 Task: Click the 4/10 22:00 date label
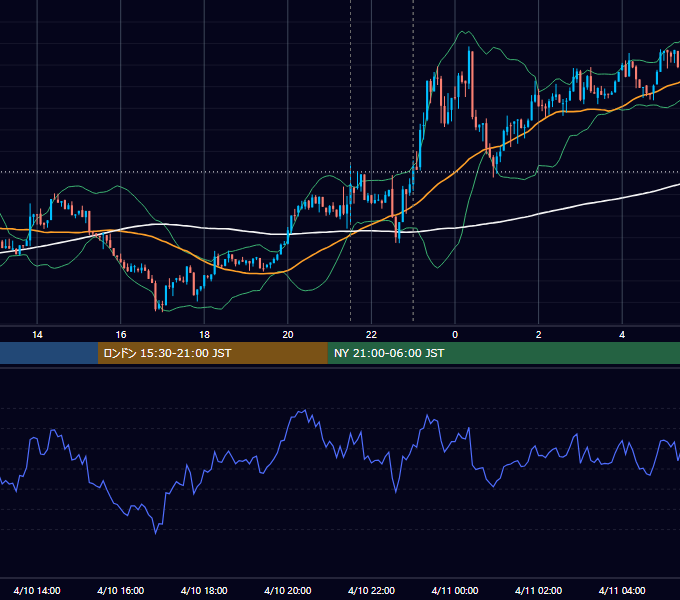(371, 590)
